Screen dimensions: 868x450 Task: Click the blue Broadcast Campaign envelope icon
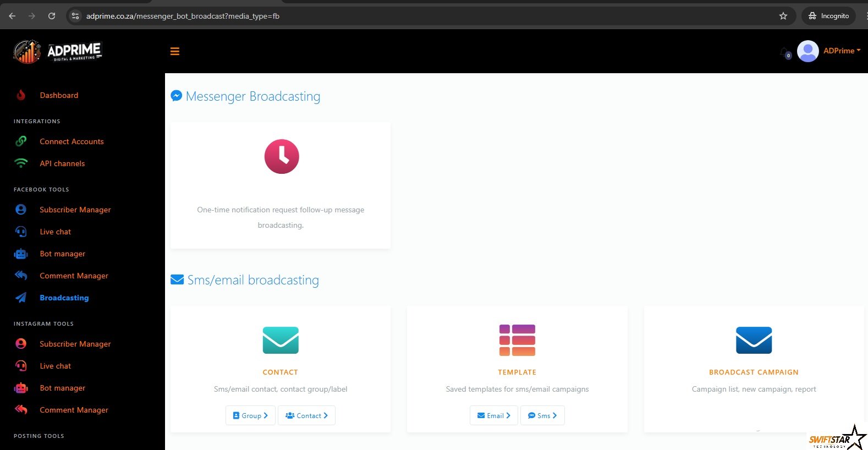(x=754, y=340)
